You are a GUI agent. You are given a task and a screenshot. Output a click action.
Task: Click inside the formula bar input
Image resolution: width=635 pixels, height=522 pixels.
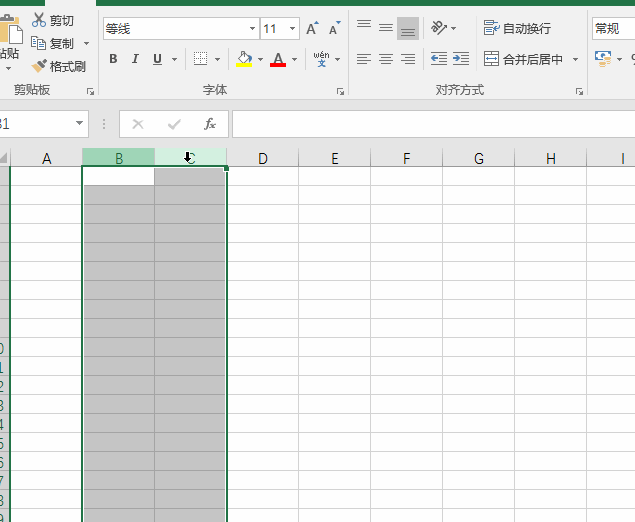[430, 124]
